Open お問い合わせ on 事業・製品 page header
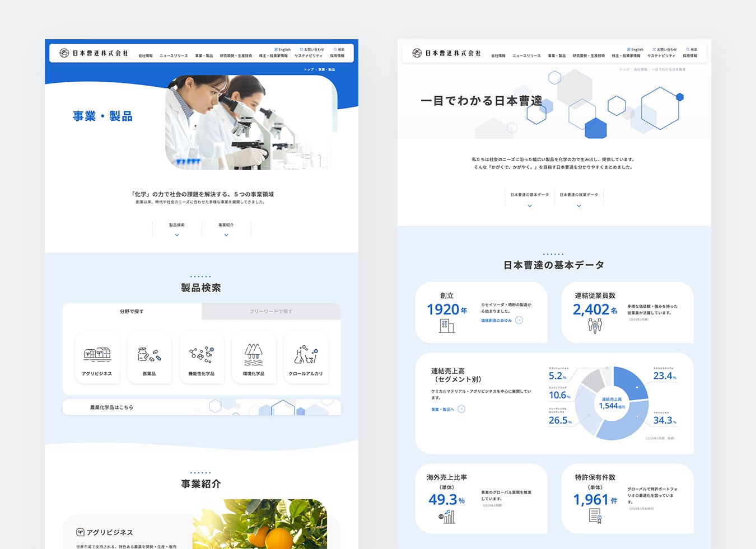The width and height of the screenshot is (756, 549). click(312, 49)
